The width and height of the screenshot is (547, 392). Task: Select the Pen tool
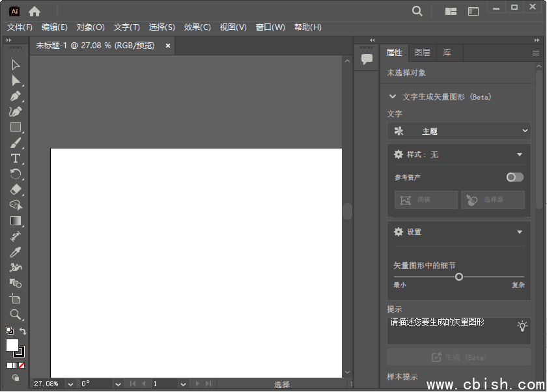(x=16, y=96)
